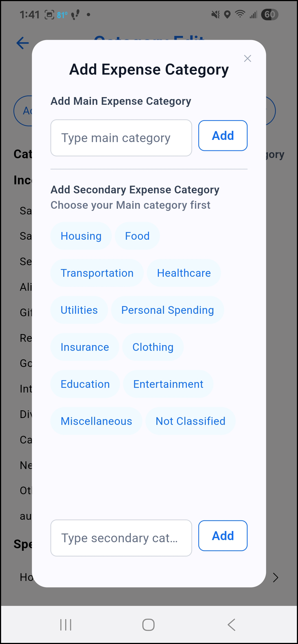Image resolution: width=298 pixels, height=644 pixels.
Task: Select the Insurance chip
Action: 85,347
